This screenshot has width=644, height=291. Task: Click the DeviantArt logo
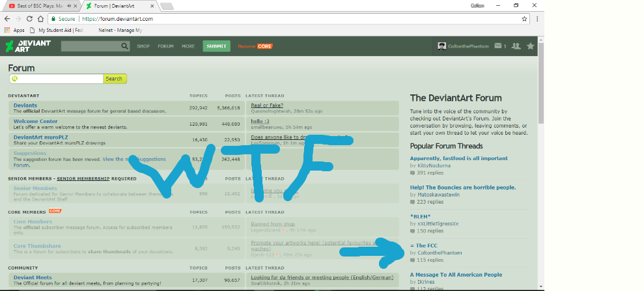[28, 46]
